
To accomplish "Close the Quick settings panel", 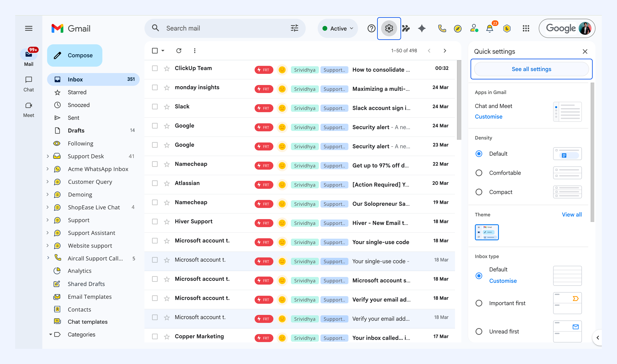I will tap(585, 51).
